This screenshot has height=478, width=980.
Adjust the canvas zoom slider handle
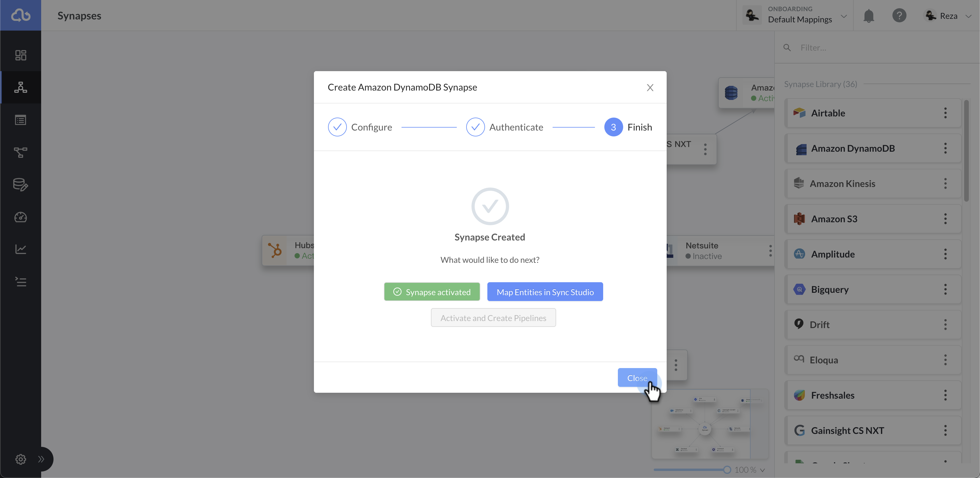727,470
